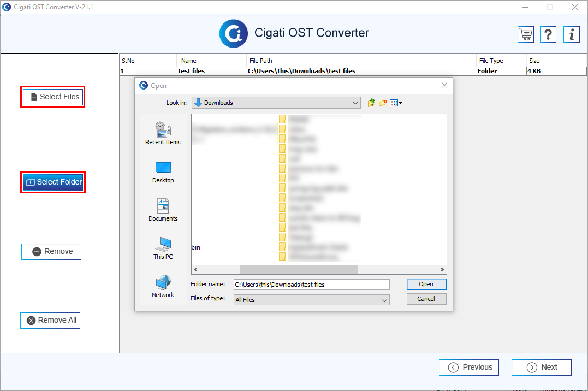The width and height of the screenshot is (588, 391).
Task: Click the S.No column header
Action: click(148, 61)
